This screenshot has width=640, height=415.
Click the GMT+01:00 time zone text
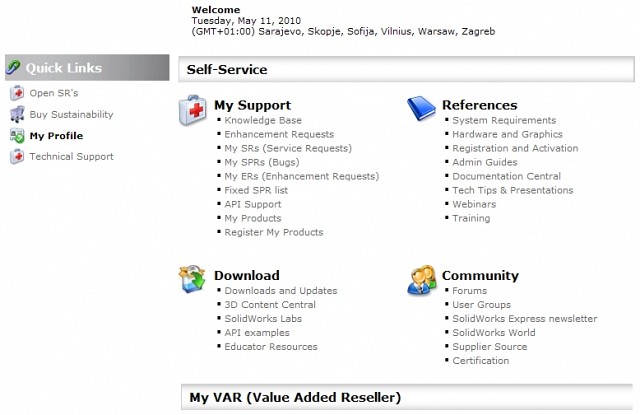(343, 31)
